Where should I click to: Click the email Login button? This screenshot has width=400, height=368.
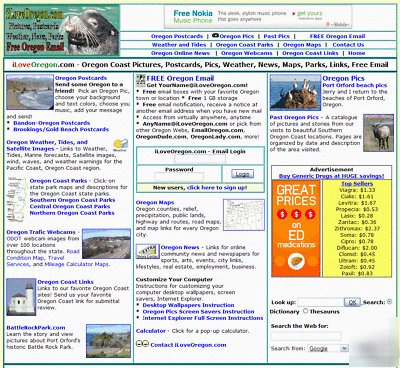(x=242, y=174)
